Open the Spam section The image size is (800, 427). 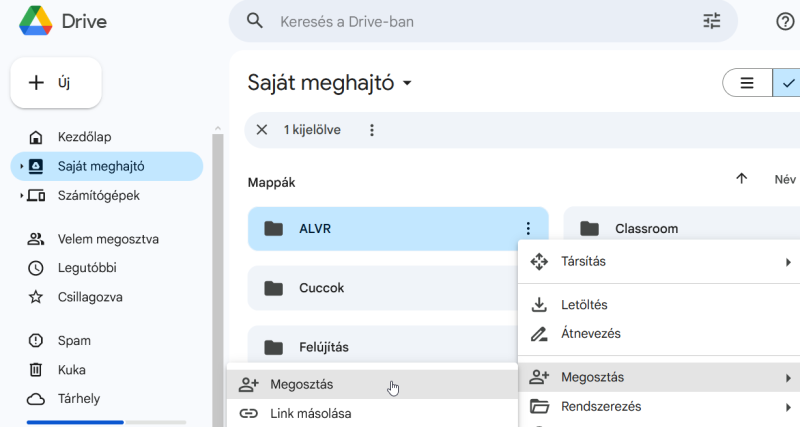[x=74, y=340]
